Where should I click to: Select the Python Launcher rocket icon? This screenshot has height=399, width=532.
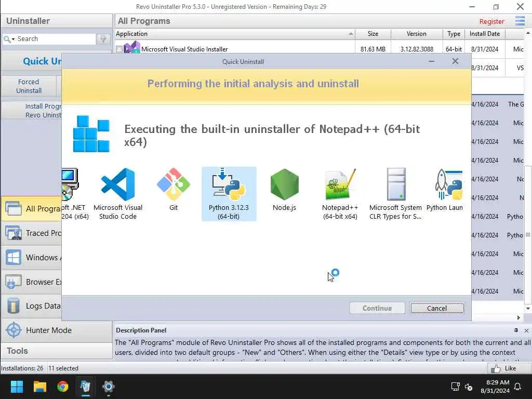tap(448, 184)
